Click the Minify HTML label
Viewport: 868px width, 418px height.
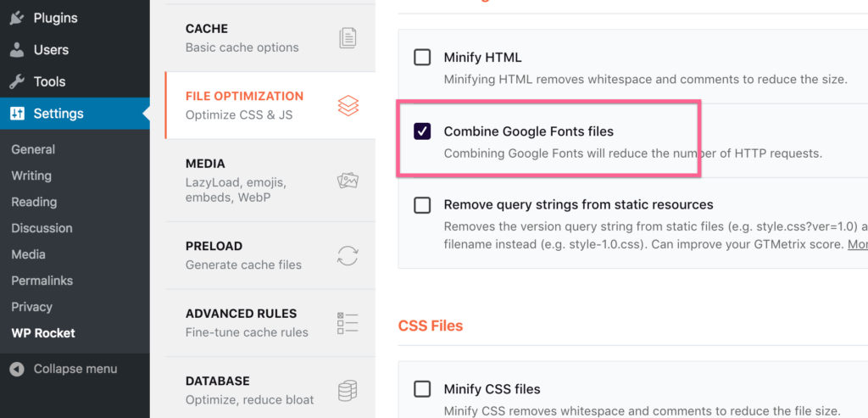[x=482, y=57]
